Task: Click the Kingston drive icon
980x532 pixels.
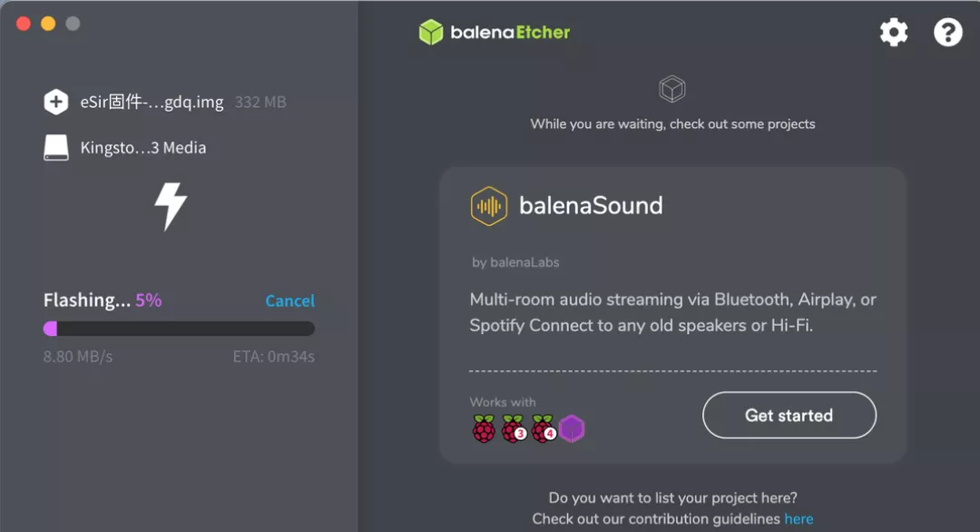Action: point(55,148)
